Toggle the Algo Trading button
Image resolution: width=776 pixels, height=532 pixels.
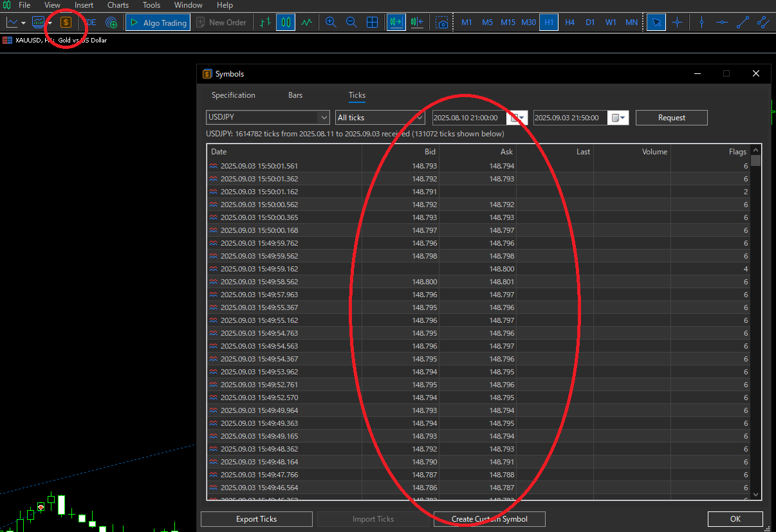[x=158, y=23]
